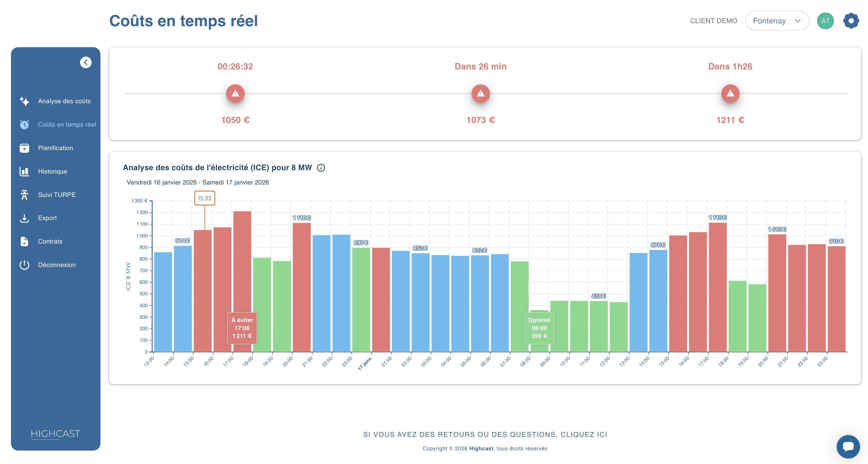Click the Dans 1h26 warning marker
Image resolution: width=868 pixels, height=464 pixels.
click(x=730, y=93)
